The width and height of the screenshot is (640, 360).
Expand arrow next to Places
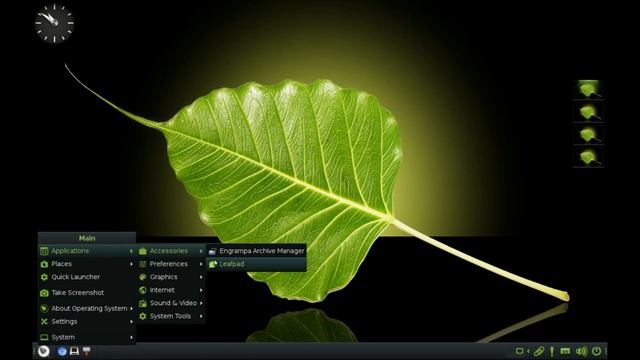coord(131,264)
